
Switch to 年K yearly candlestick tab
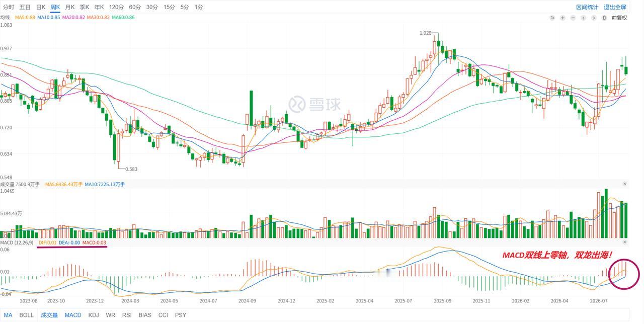coord(99,7)
